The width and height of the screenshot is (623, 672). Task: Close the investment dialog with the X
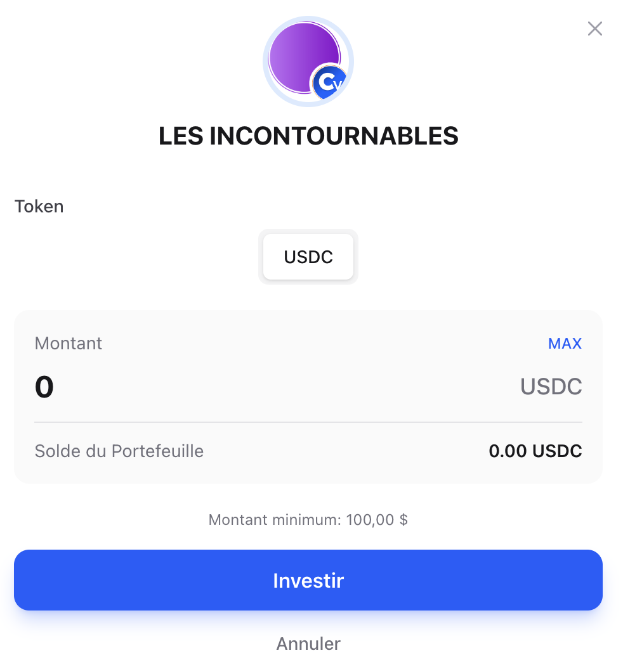coord(594,29)
